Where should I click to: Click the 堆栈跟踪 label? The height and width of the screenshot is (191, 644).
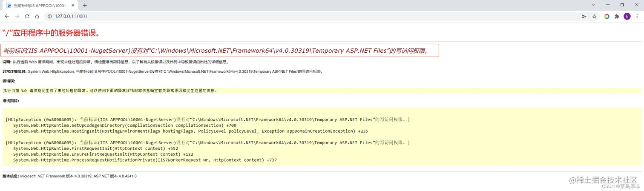11,101
